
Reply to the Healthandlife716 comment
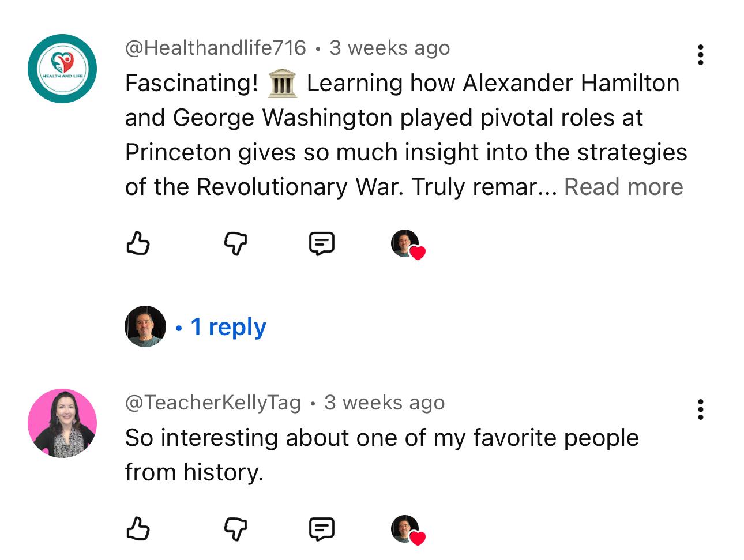tap(321, 243)
